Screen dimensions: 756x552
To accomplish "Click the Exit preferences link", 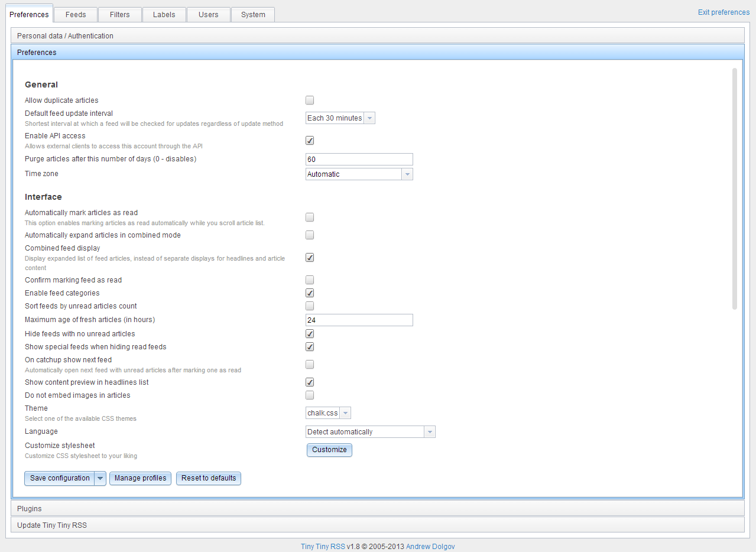I will [723, 12].
